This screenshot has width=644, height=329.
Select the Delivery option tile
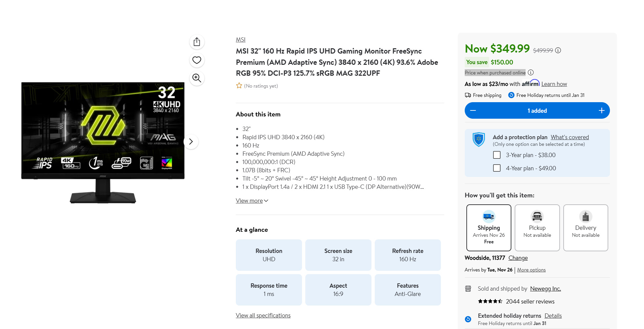[586, 228]
